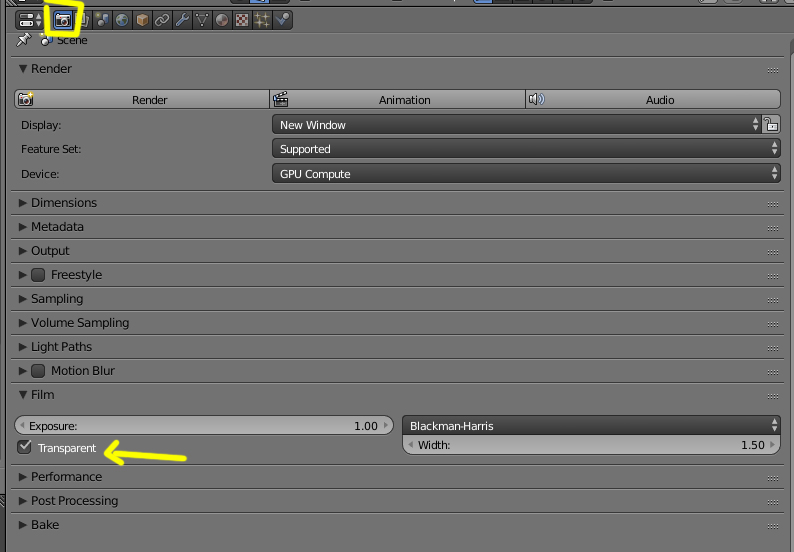Click the Exposure value slider
The height and width of the screenshot is (552, 794).
(204, 426)
